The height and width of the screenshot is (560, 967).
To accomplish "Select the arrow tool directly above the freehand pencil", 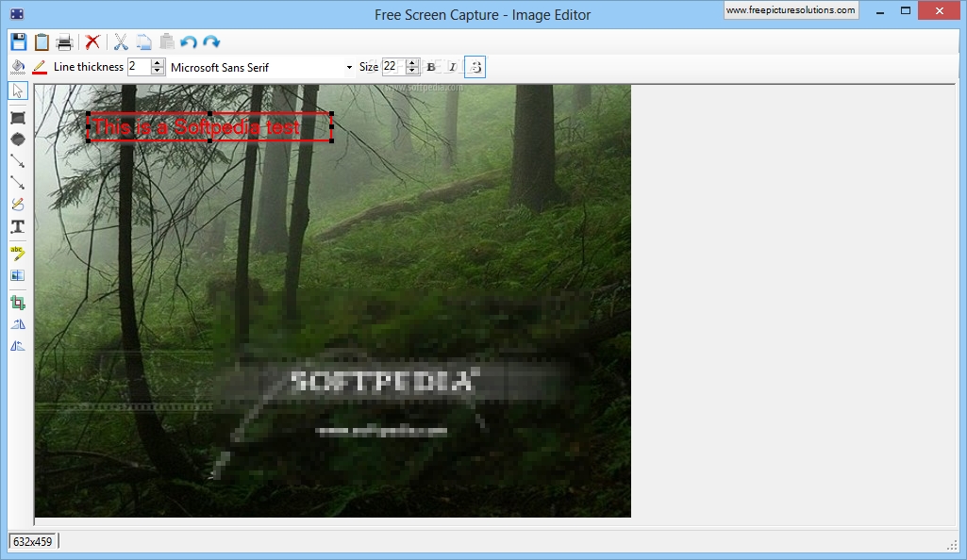I will (x=18, y=183).
